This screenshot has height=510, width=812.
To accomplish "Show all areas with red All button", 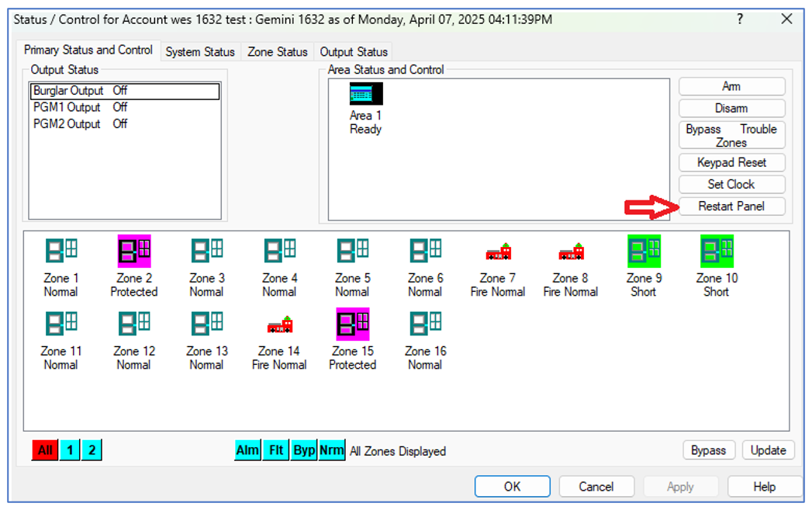I will [x=45, y=450].
